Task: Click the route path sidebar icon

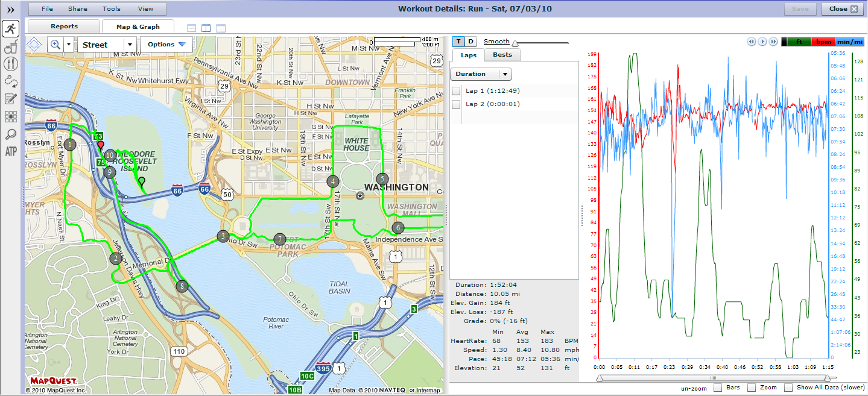Action: [x=10, y=81]
